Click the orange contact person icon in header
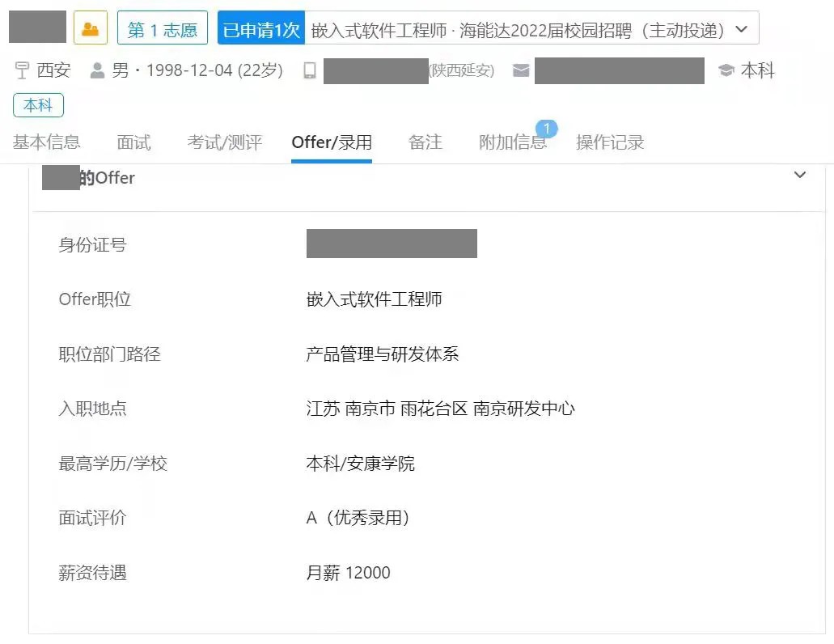Image resolution: width=834 pixels, height=644 pixels. pos(91,27)
